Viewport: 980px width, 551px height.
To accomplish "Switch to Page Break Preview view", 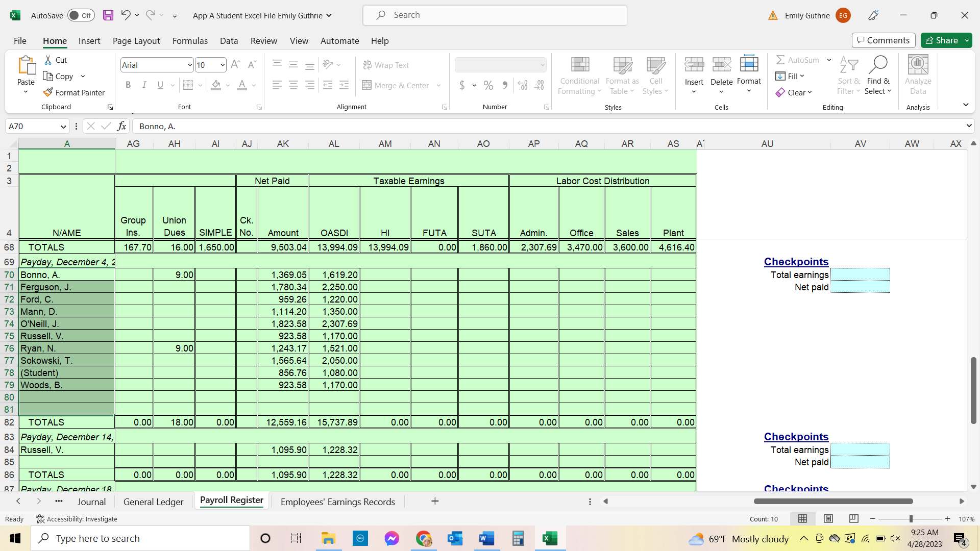I will (853, 519).
